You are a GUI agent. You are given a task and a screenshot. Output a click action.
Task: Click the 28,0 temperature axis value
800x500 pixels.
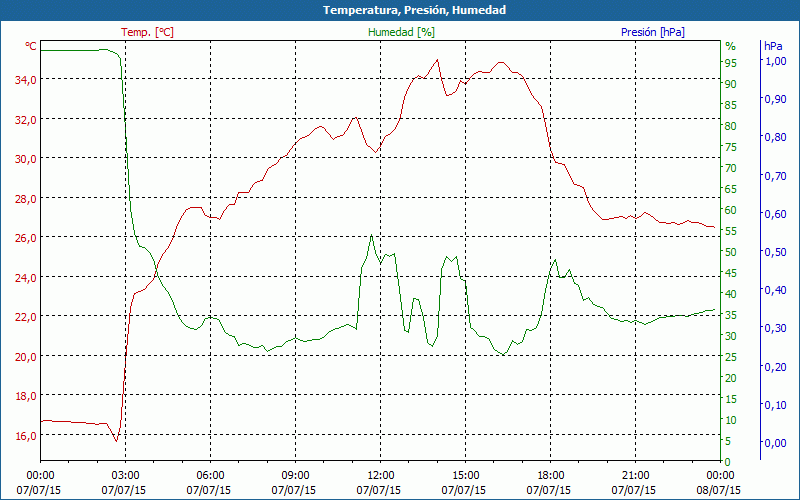tap(26, 198)
